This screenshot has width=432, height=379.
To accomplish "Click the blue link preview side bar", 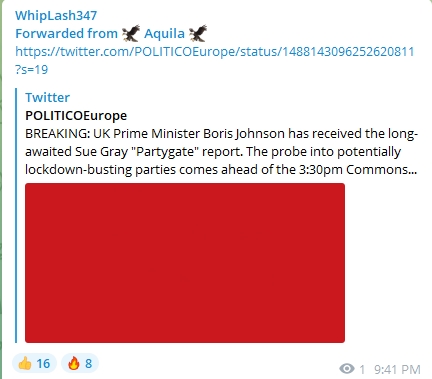I will click(x=16, y=215).
